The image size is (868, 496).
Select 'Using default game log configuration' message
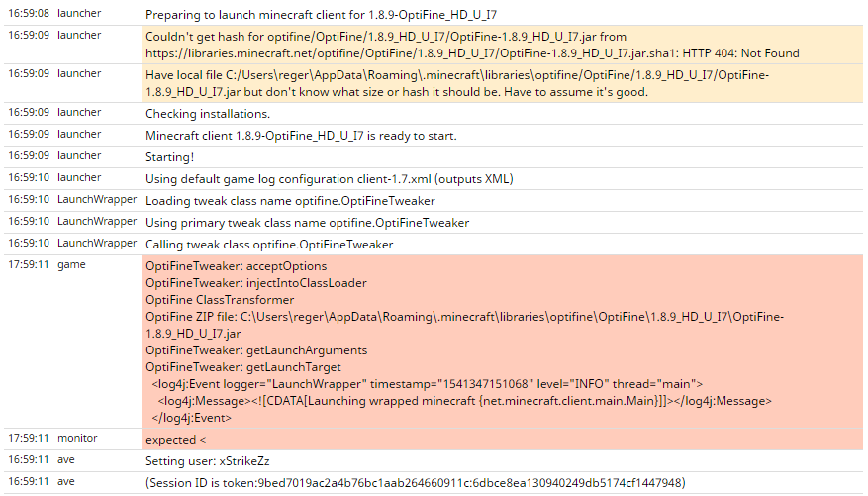[330, 179]
